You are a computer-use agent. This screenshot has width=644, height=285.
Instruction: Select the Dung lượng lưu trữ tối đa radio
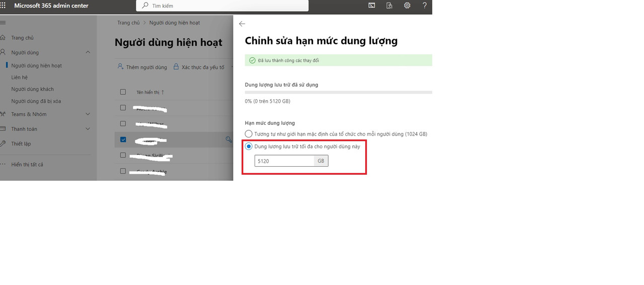249,147
